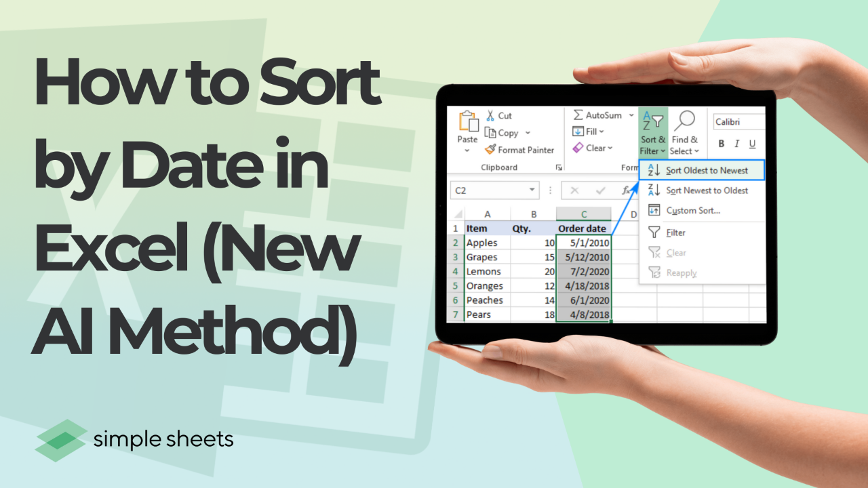The width and height of the screenshot is (868, 488).
Task: Click the formula bar Cancel X icon
Action: click(x=574, y=190)
